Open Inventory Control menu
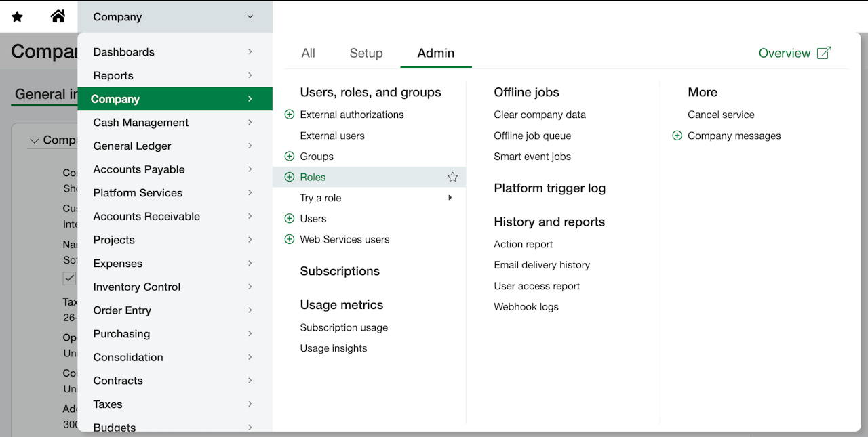 (x=175, y=287)
